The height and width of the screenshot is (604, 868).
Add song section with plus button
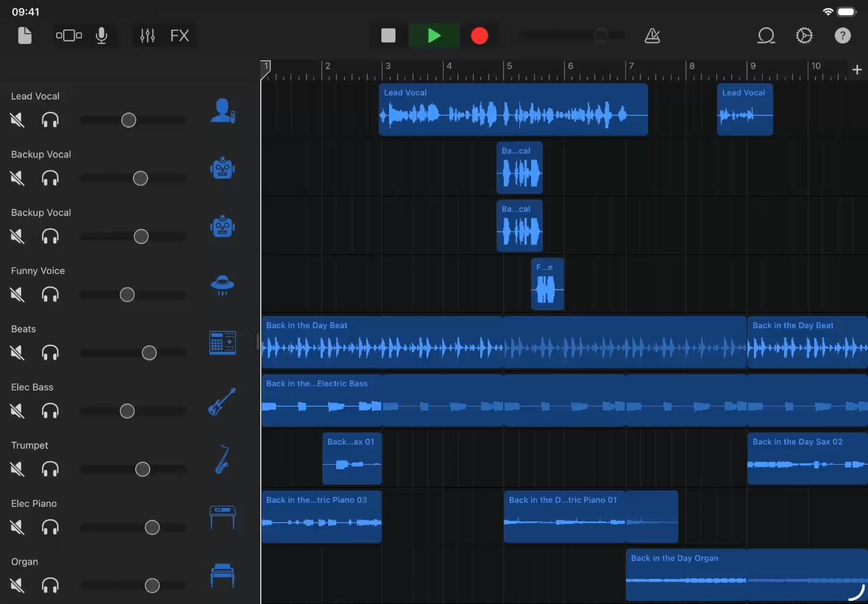click(x=857, y=70)
